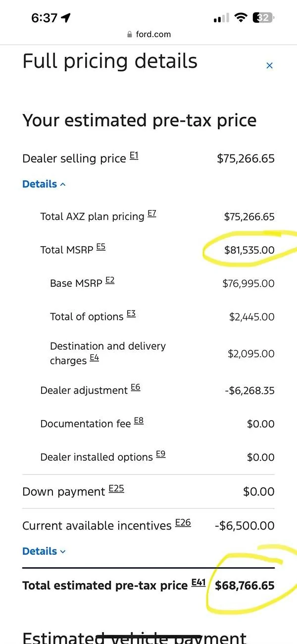Tap the battery indicator in status bar
Screen dimensions: 297x644
click(x=263, y=18)
